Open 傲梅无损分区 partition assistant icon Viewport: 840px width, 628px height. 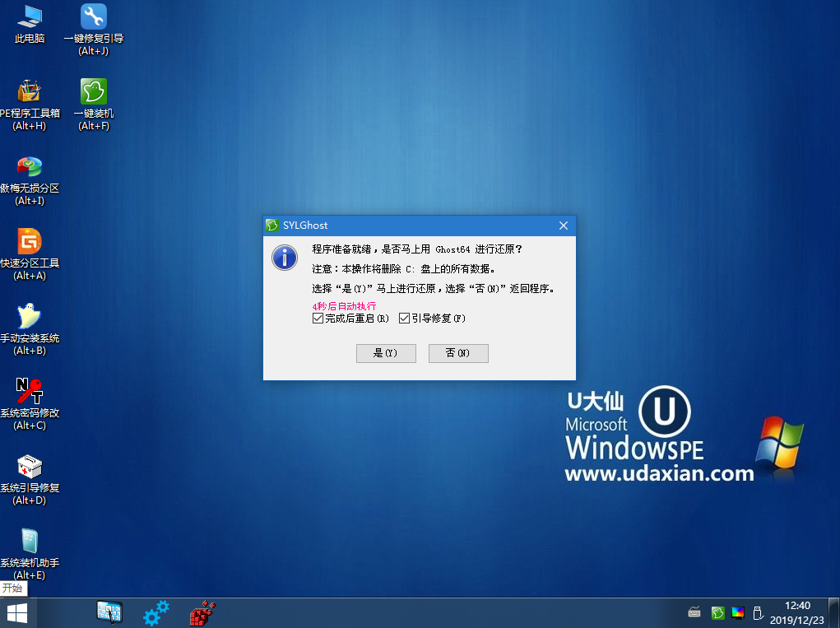[30, 167]
